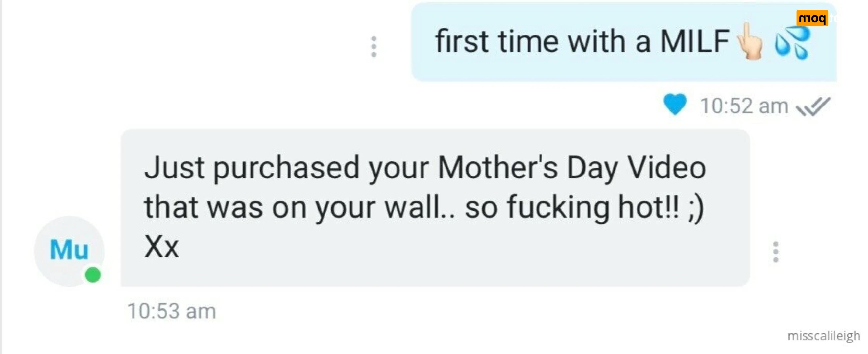Viewport: 868px width, 354px height.
Task: Click the misscalileigh watermark text
Action: pos(824,336)
